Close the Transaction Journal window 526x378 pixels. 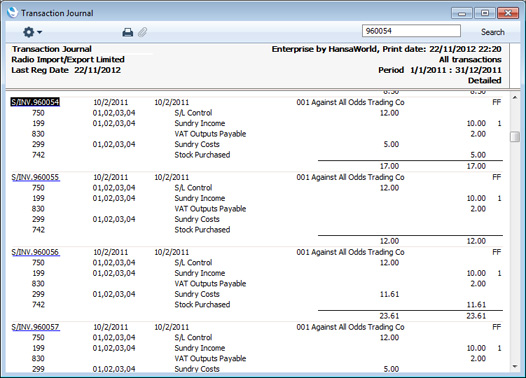point(508,13)
